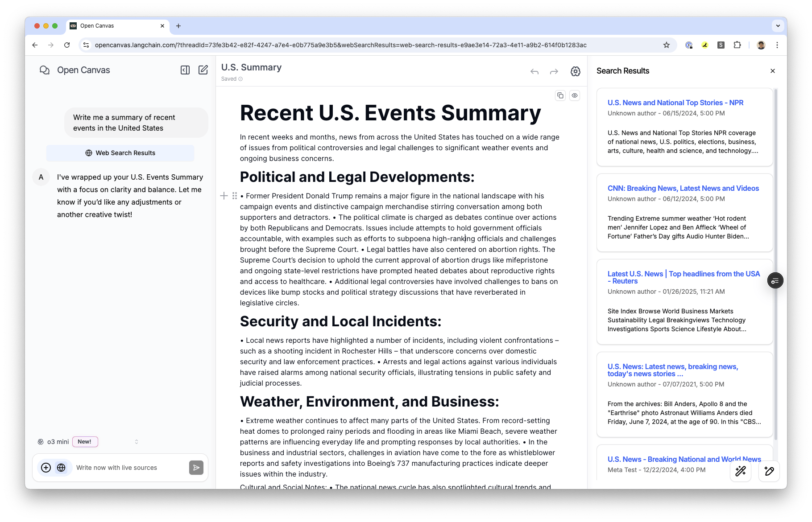The image size is (812, 522).
Task: Click the Security and Local Incidents heading
Action: pyautogui.click(x=340, y=321)
